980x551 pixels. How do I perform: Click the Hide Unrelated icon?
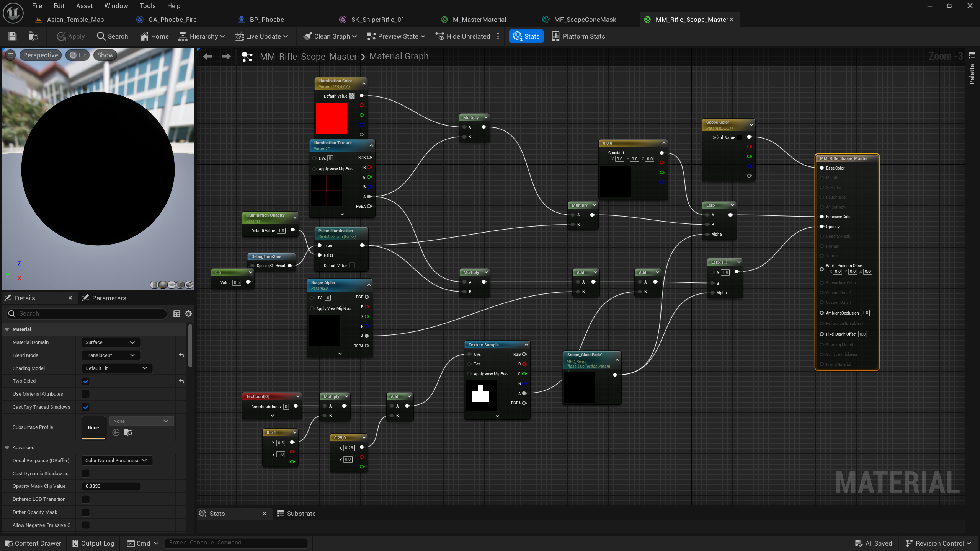point(440,36)
